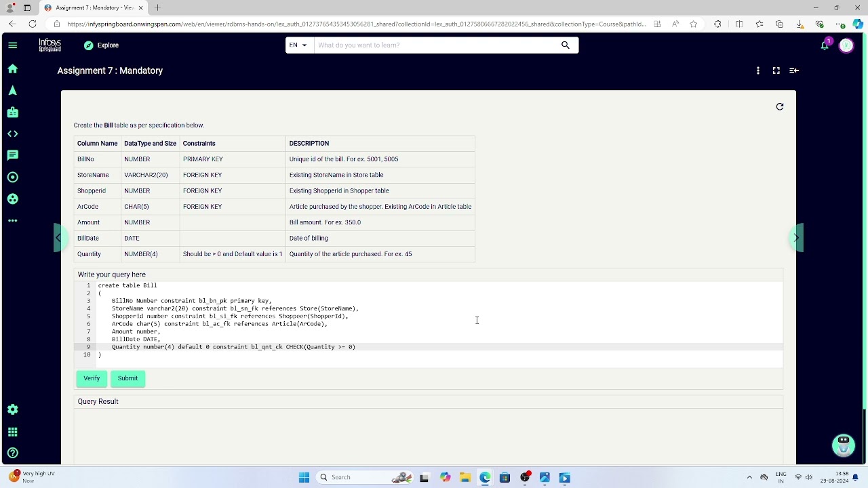
Task: Go back in the browser
Action: (x=12, y=24)
